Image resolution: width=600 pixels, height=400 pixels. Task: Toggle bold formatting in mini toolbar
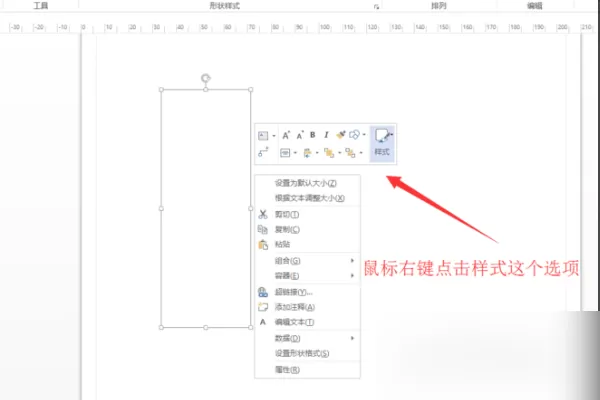313,135
